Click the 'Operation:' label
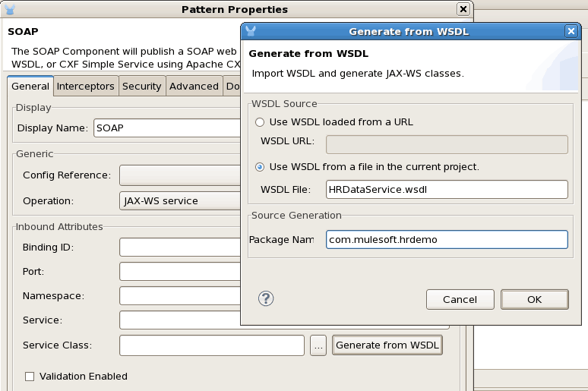Viewport: 588px width, 391px height. [49, 201]
